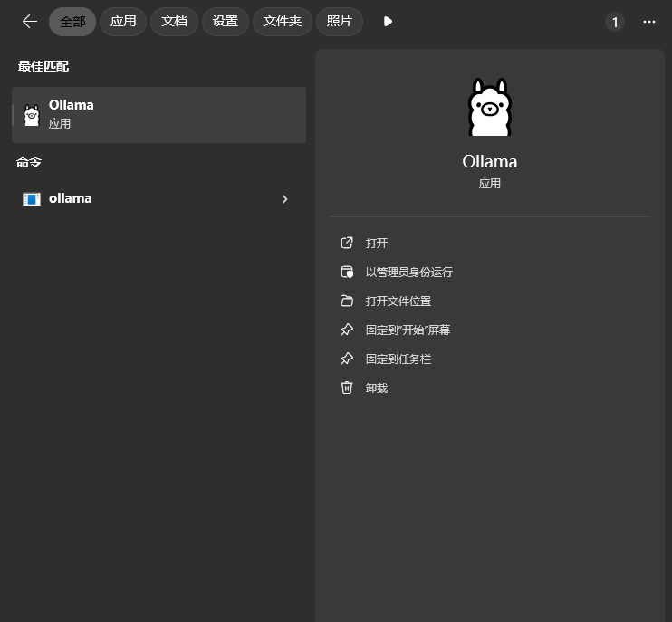Show more filters with the play arrow
This screenshot has height=622, width=672.
388,22
